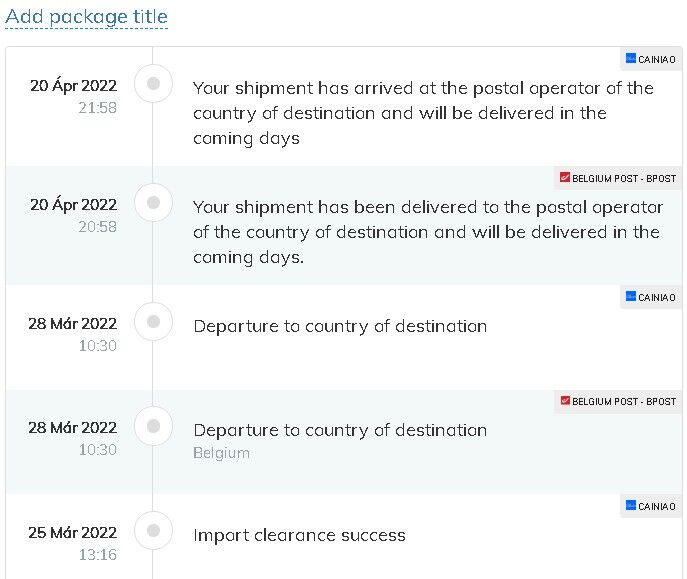Click the Cainiao tag on Import clearance event
Screen dimensions: 687x579
click(x=651, y=506)
